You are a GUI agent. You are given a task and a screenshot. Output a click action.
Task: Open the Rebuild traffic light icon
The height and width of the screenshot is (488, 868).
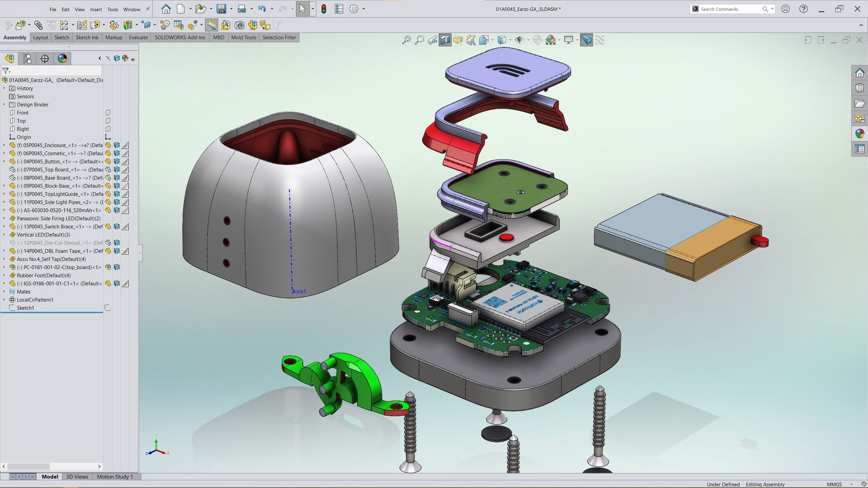pyautogui.click(x=324, y=9)
